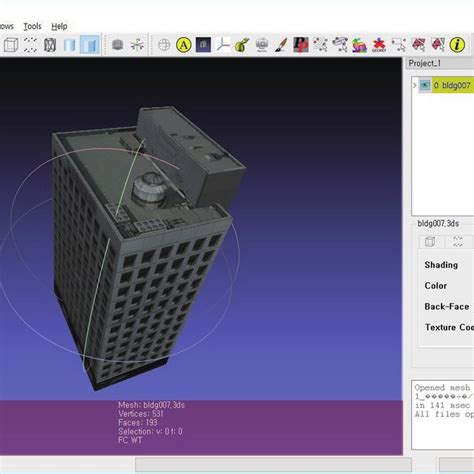Click the Texture Coord label in render panel
Viewport: 474px width, 474px height.
tap(449, 327)
